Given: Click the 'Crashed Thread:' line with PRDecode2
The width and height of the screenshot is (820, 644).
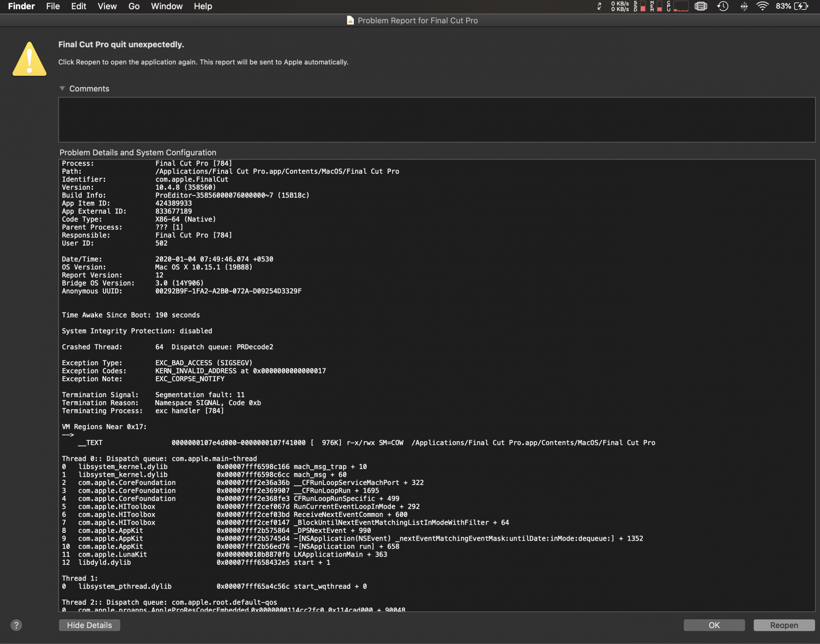Looking at the screenshot, I should pyautogui.click(x=167, y=347).
